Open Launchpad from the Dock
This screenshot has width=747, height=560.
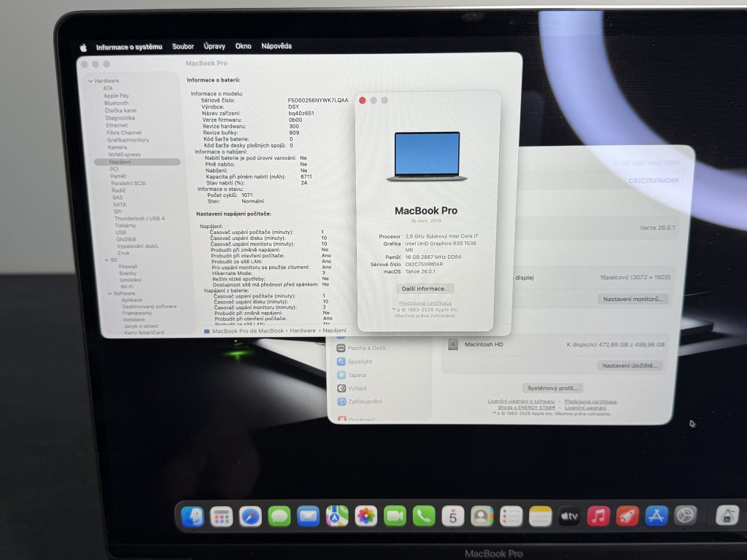222,516
